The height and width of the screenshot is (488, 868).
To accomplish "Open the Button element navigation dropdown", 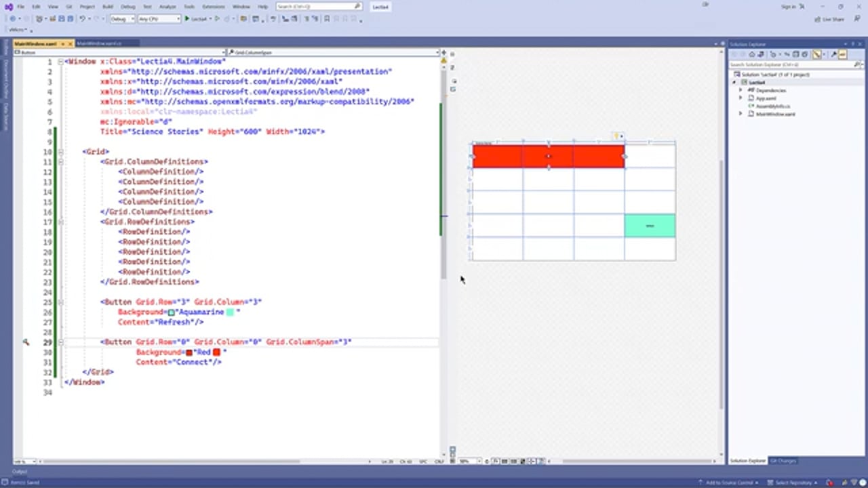I will click(x=120, y=52).
